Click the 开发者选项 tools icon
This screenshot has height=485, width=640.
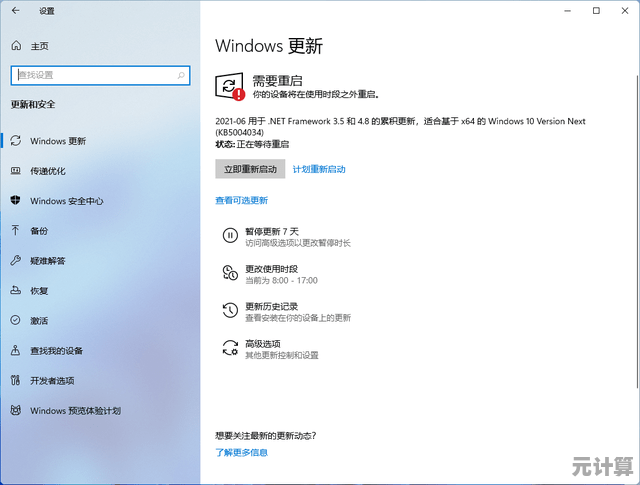[x=15, y=380]
